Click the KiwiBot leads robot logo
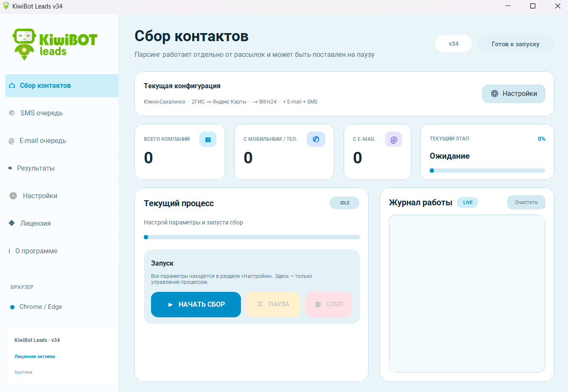The width and height of the screenshot is (568, 392). (x=55, y=45)
